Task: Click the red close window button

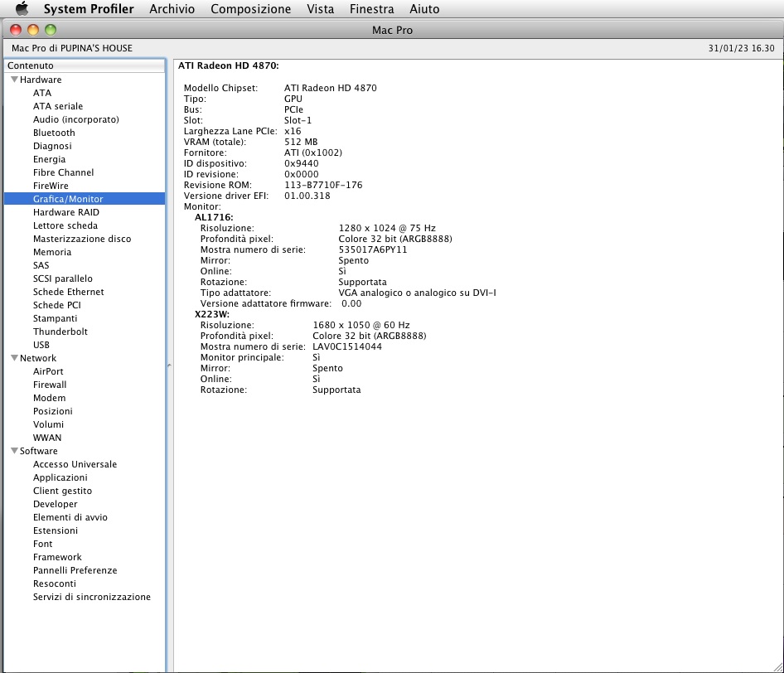Action: point(16,30)
